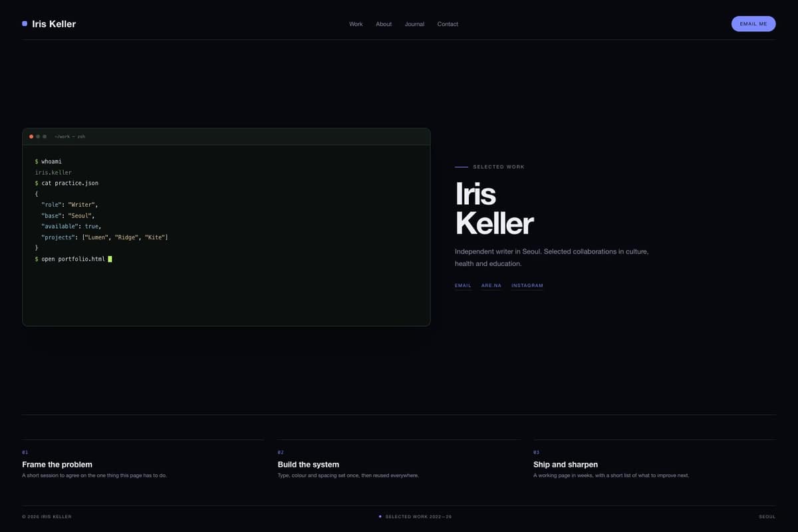The width and height of the screenshot is (798, 532).
Task: Click the Ship and sharpen heading
Action: pyautogui.click(x=565, y=464)
